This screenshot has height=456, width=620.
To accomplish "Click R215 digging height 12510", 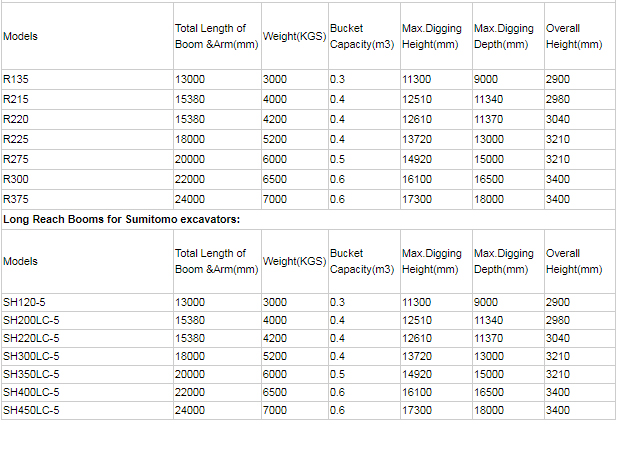I will [x=417, y=99].
